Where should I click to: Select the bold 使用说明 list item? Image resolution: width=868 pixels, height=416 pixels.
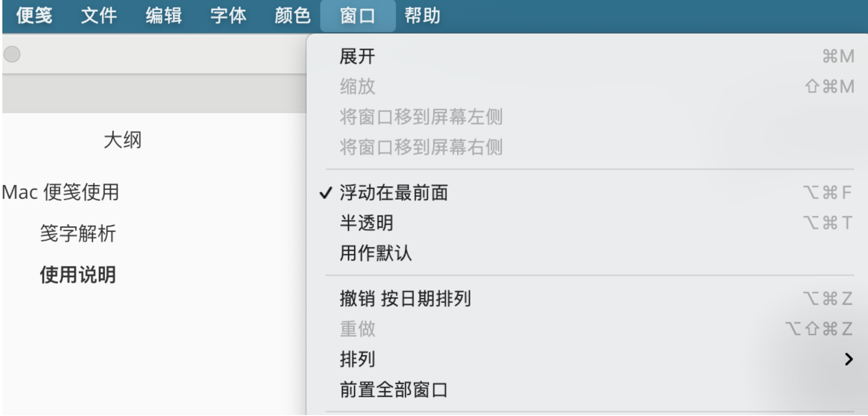(77, 274)
